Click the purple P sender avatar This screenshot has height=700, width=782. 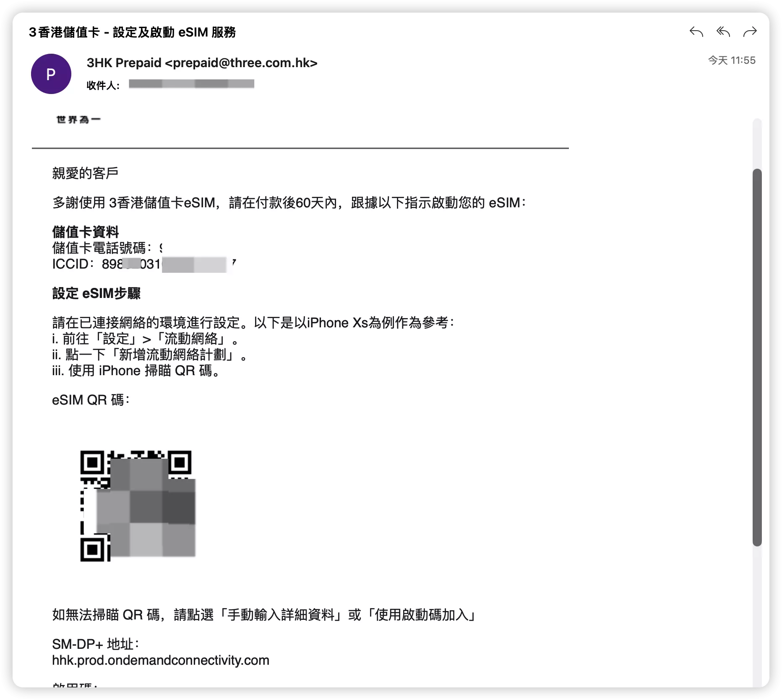51,74
